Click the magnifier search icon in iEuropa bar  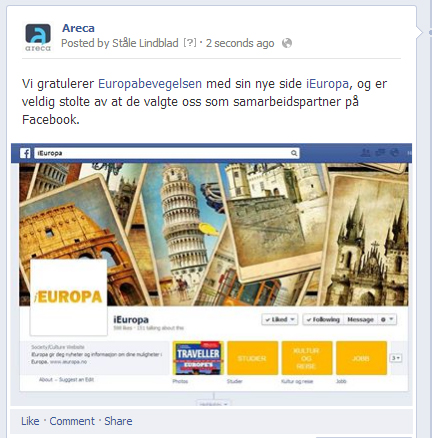tap(294, 153)
